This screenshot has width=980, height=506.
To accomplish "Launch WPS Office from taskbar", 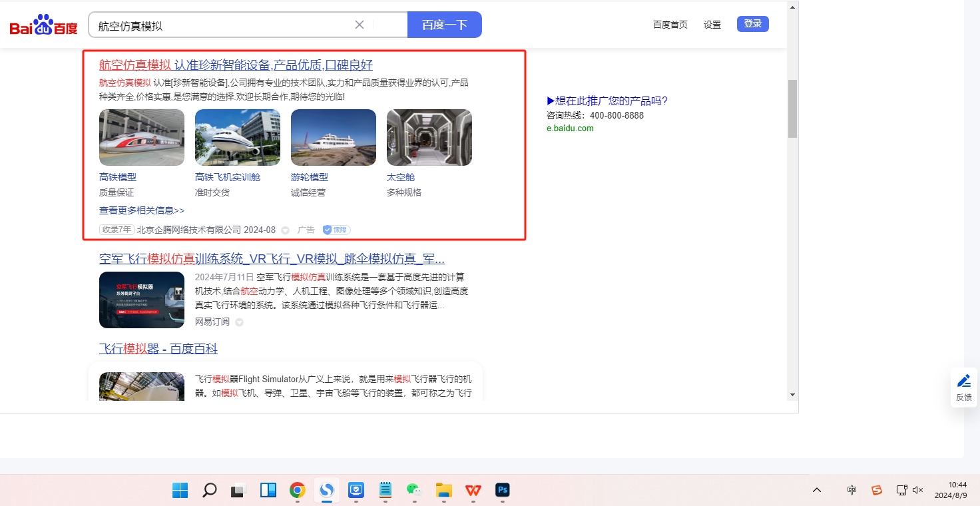I will point(473,491).
